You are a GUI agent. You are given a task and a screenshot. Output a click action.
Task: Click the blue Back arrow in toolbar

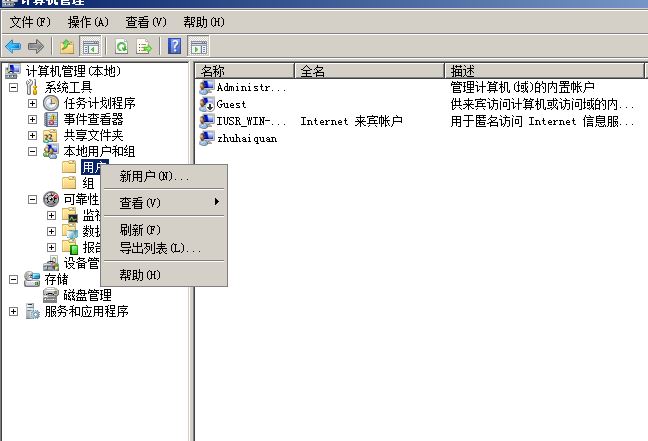[x=13, y=46]
